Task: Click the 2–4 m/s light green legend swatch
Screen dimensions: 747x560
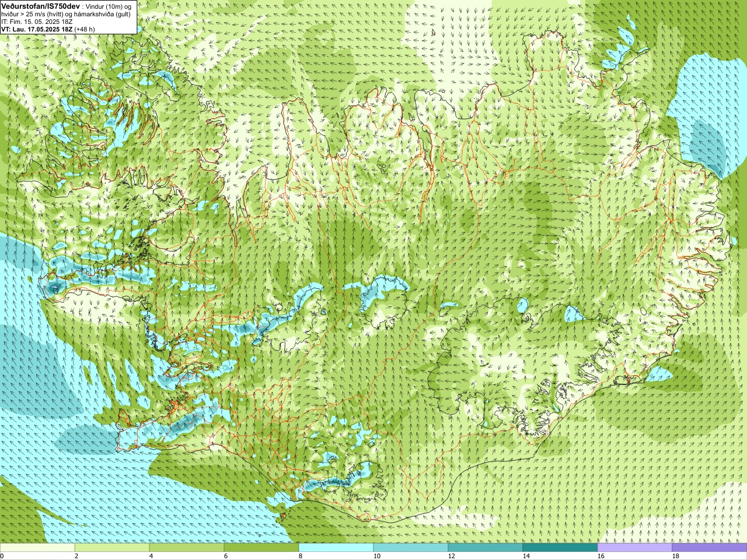Action: coord(112,548)
